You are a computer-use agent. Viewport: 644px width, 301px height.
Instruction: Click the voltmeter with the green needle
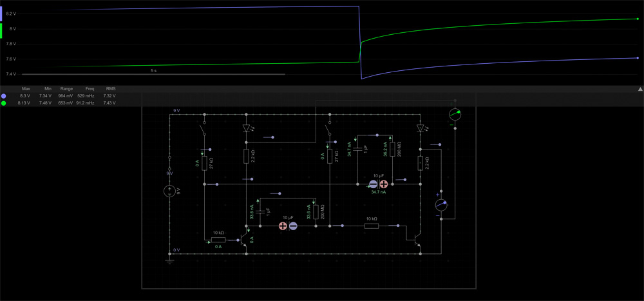coord(455,115)
